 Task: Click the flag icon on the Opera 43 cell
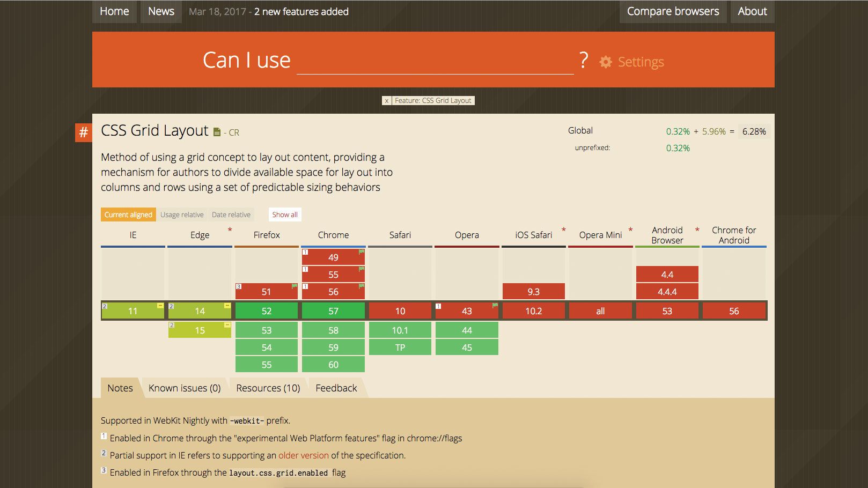pyautogui.click(x=494, y=304)
